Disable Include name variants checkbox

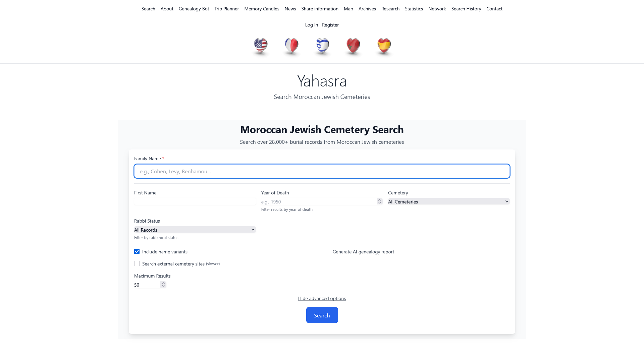click(x=137, y=252)
